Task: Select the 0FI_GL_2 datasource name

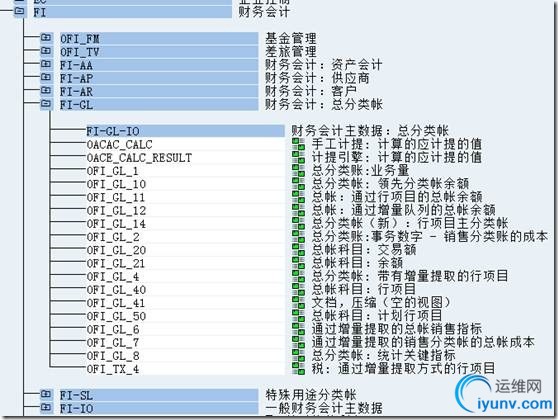Action: (x=113, y=237)
